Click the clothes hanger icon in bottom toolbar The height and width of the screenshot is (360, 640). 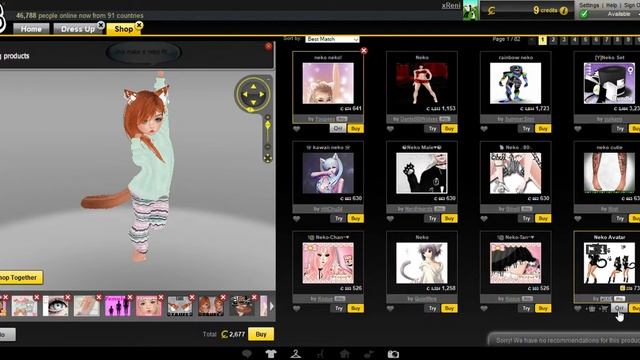296,354
